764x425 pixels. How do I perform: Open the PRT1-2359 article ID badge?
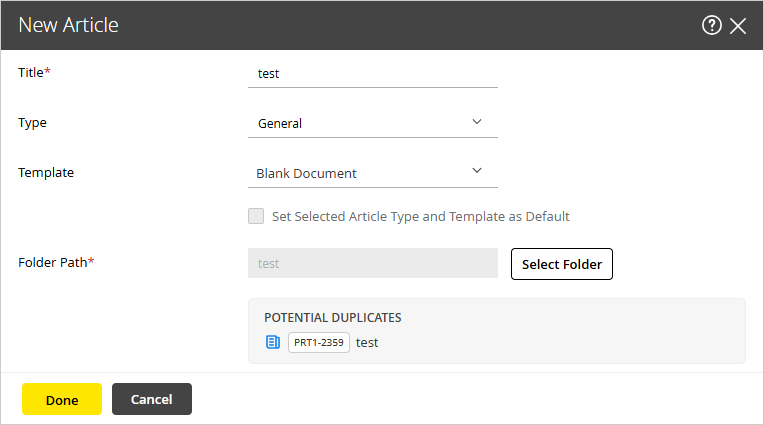(319, 343)
